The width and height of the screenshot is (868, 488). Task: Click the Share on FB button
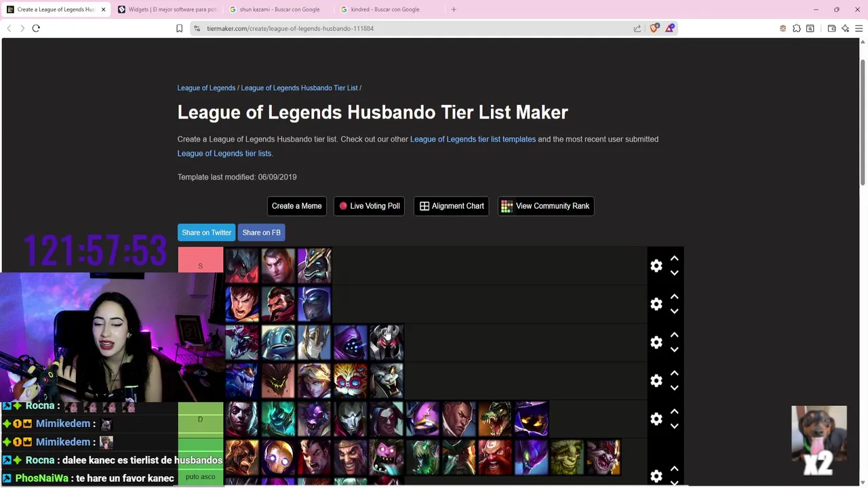261,232
